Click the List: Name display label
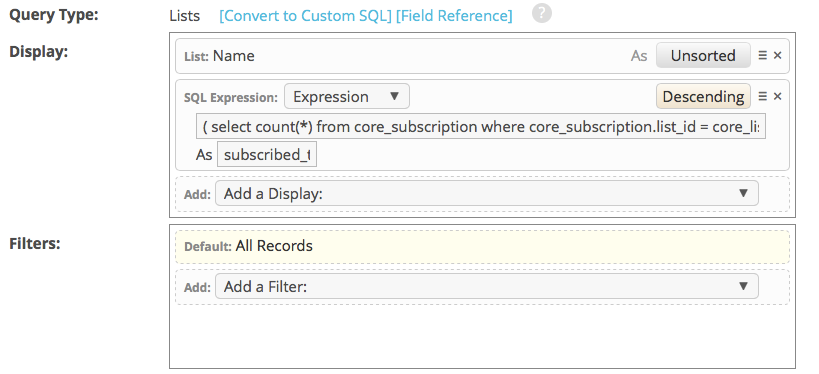 (219, 56)
